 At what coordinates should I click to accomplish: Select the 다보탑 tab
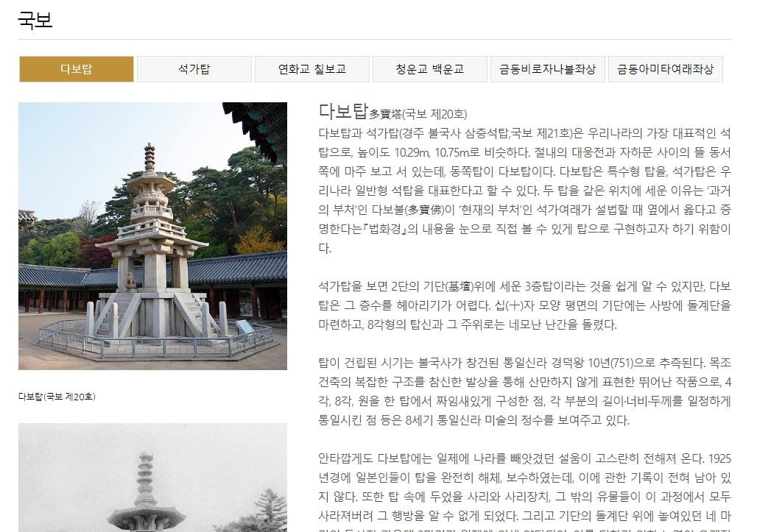77,69
